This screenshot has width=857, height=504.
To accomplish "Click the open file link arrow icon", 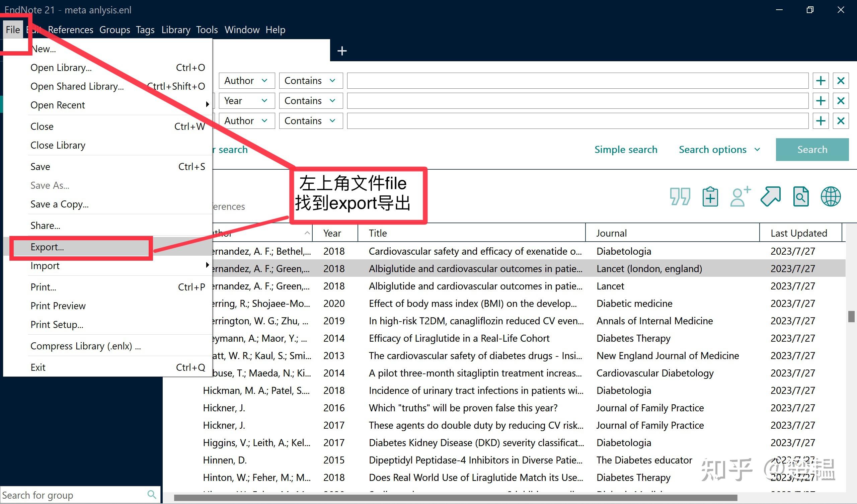I will [x=771, y=196].
